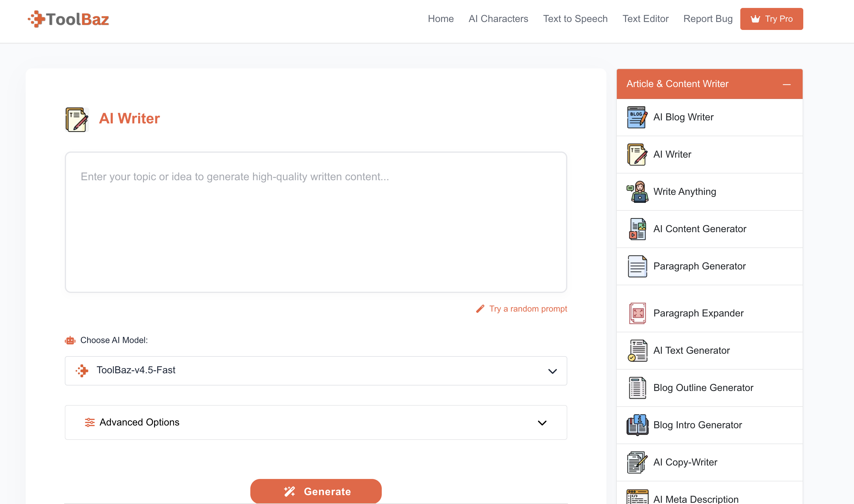Click the AI Blog Writer icon
854x504 pixels.
(x=637, y=118)
